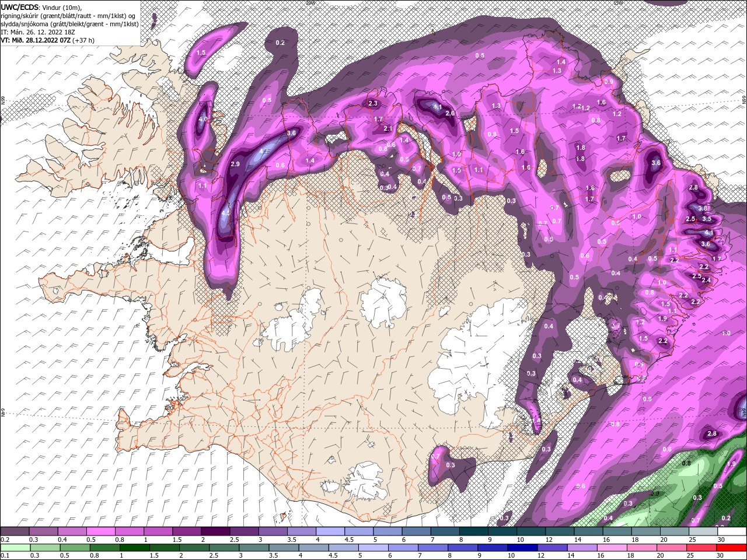747x560 pixels.
Task: Click the dark plum swatch between 2 and 2.5, upper row
Action: pos(215,531)
